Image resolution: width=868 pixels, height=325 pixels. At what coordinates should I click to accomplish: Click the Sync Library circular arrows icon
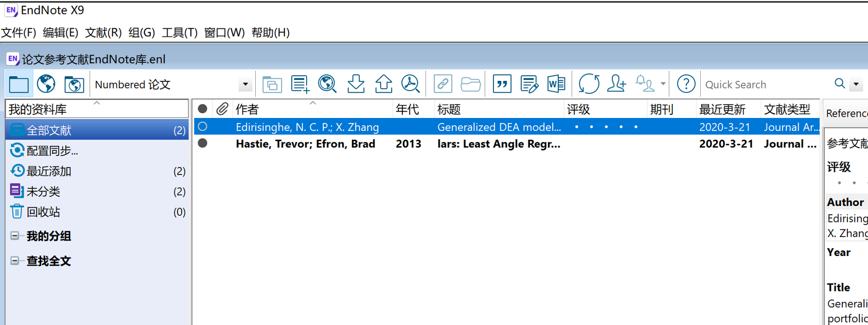coord(589,84)
